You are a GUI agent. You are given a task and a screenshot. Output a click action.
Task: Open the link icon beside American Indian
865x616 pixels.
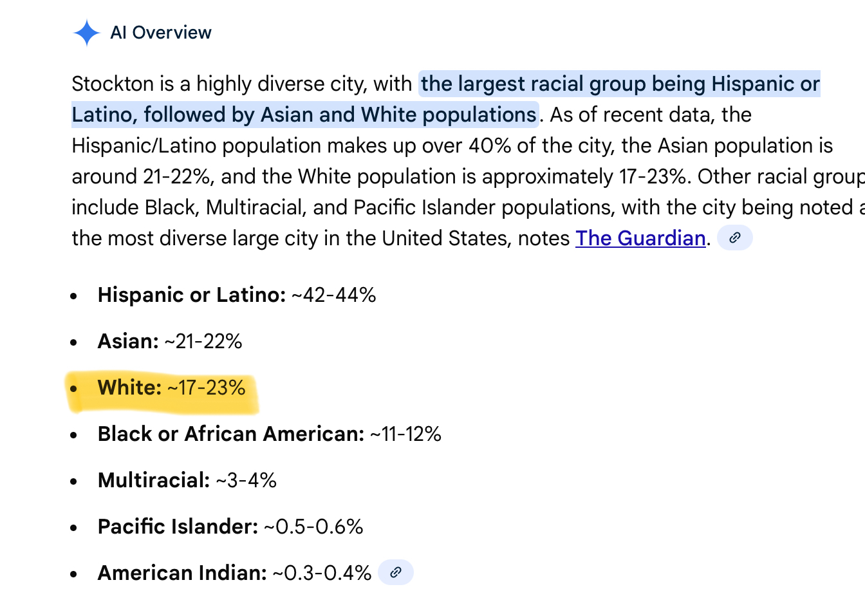pyautogui.click(x=395, y=572)
